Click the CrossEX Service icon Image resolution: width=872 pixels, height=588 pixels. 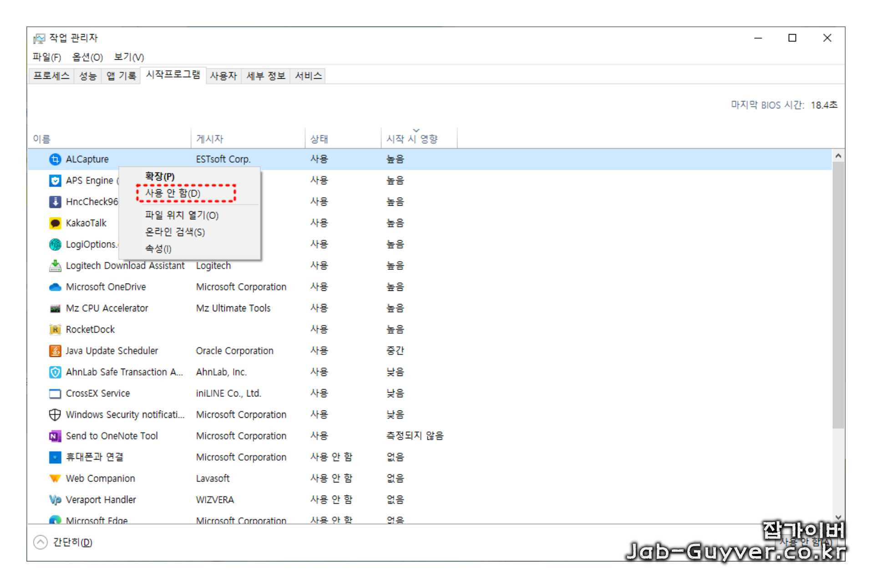(x=55, y=394)
